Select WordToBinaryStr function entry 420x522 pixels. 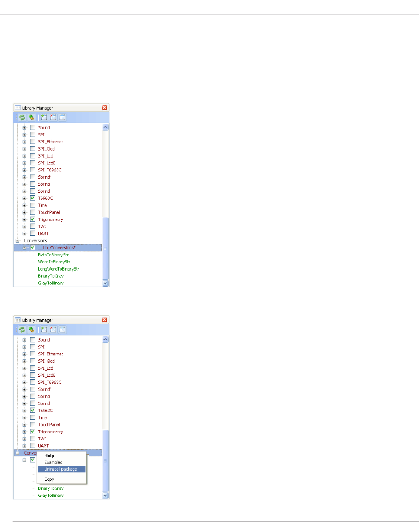[54, 262]
